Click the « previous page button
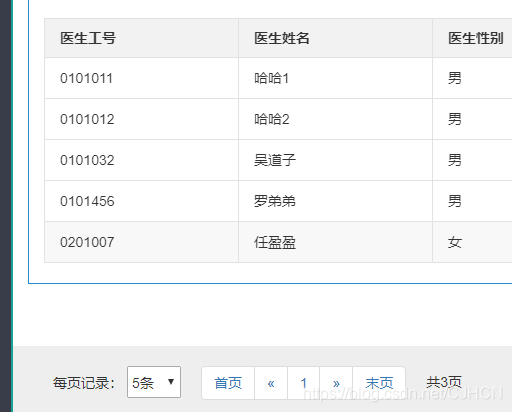The height and width of the screenshot is (412, 512). pos(271,383)
